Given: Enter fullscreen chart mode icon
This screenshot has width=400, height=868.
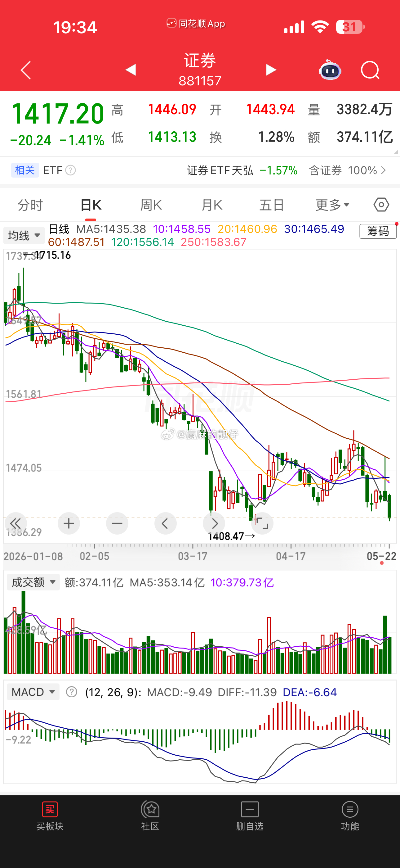Looking at the screenshot, I should coord(262,523).
